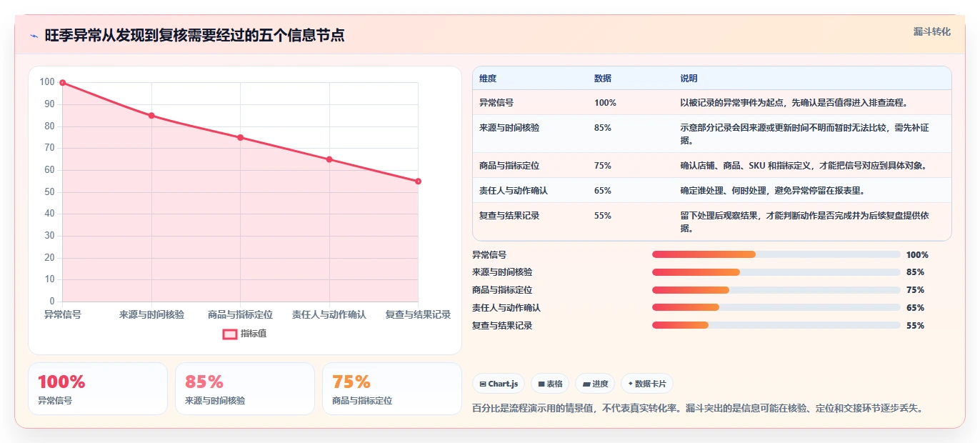Click the 表格 chip icon
The height and width of the screenshot is (443, 980).
[x=542, y=384]
